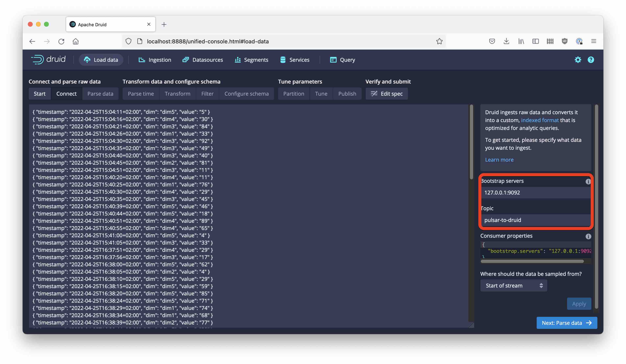Open the Query view
Viewport: 626px width, 364px height.
pyautogui.click(x=342, y=60)
